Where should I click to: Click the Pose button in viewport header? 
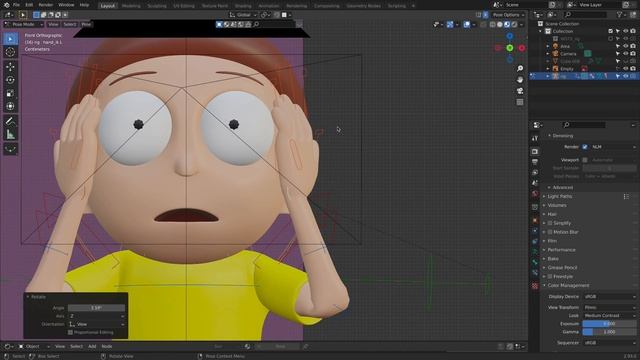(x=86, y=24)
